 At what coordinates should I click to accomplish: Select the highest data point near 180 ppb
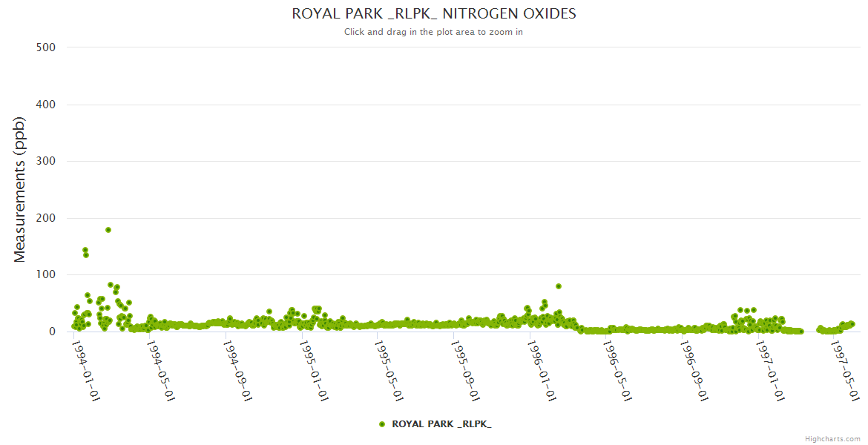pos(108,230)
